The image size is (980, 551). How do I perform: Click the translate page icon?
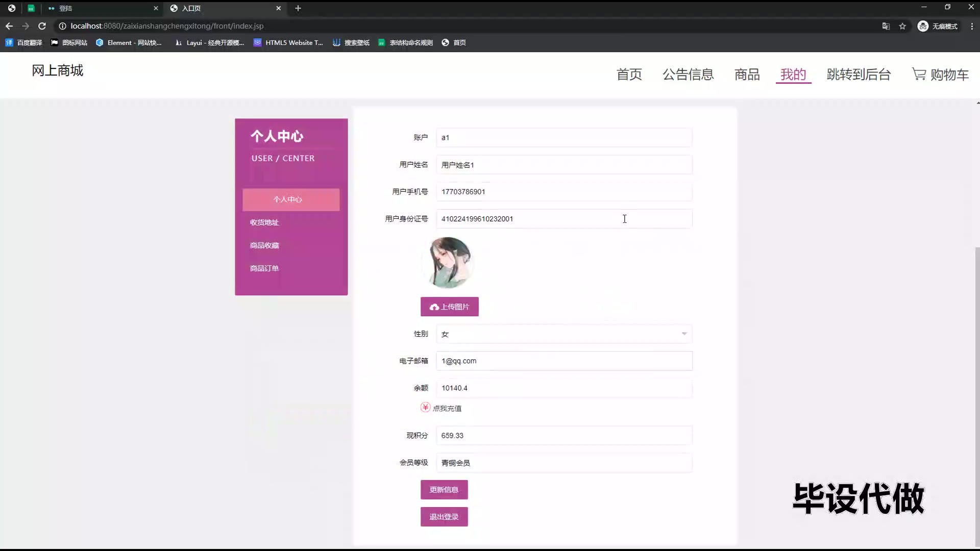click(x=886, y=26)
